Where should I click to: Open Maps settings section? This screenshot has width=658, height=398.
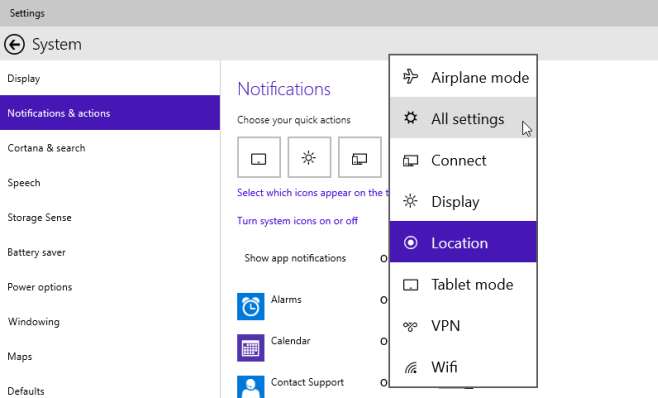point(110,356)
